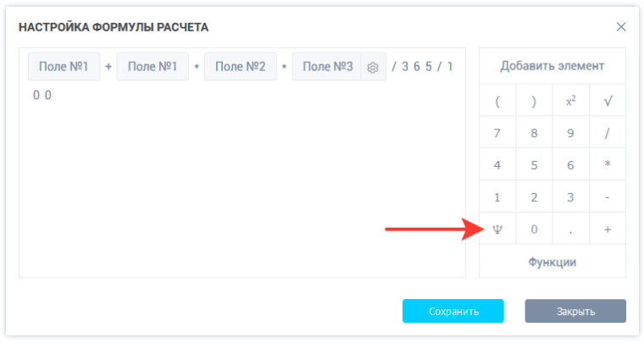Screen dimensions: 644x343
Task: Insert the x² power operator
Action: (x=570, y=101)
